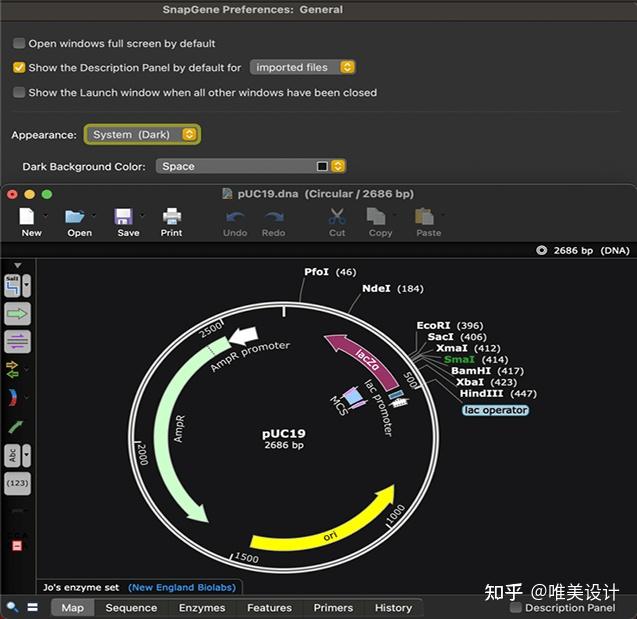Click the BamHI (417) enzyme label
Image resolution: width=637 pixels, height=619 pixels.
[487, 370]
